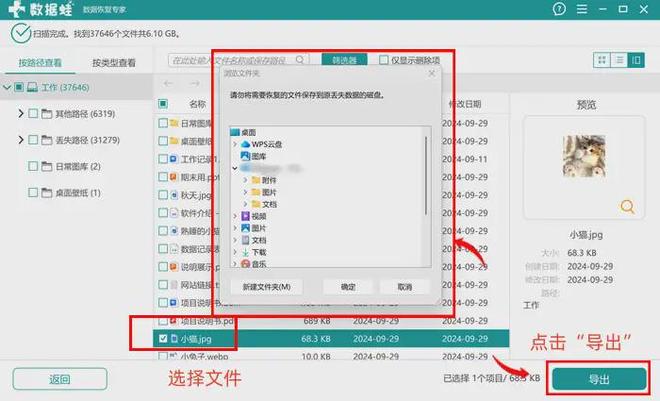Check the 其他路径 (6319) checkbox
This screenshot has height=401, width=660.
tap(33, 114)
